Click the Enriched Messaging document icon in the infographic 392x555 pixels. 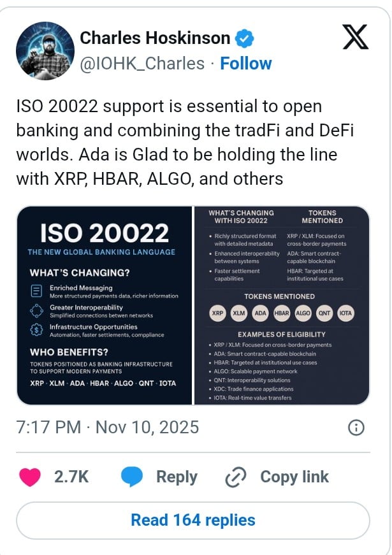[36, 290]
